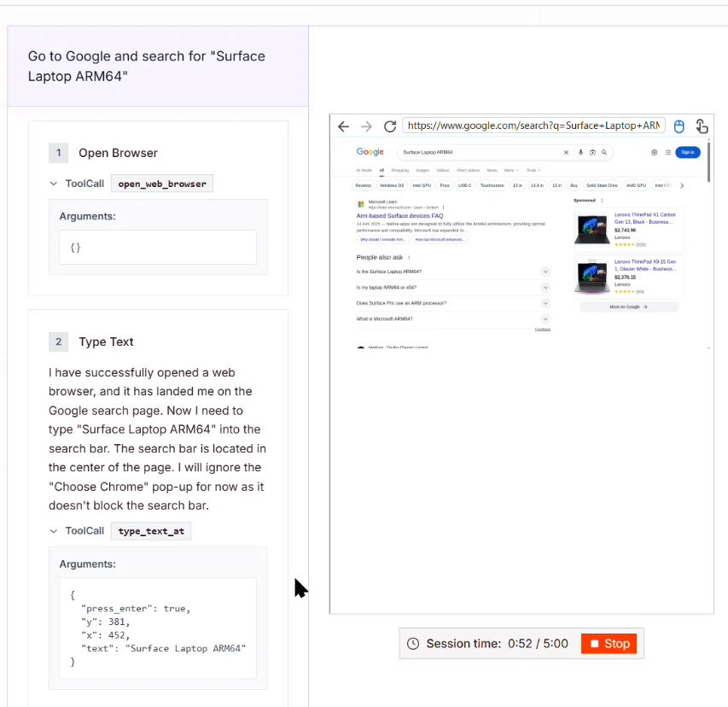
Task: Click ThinkPad X1 Carbon product thumbnail
Action: 592,229
